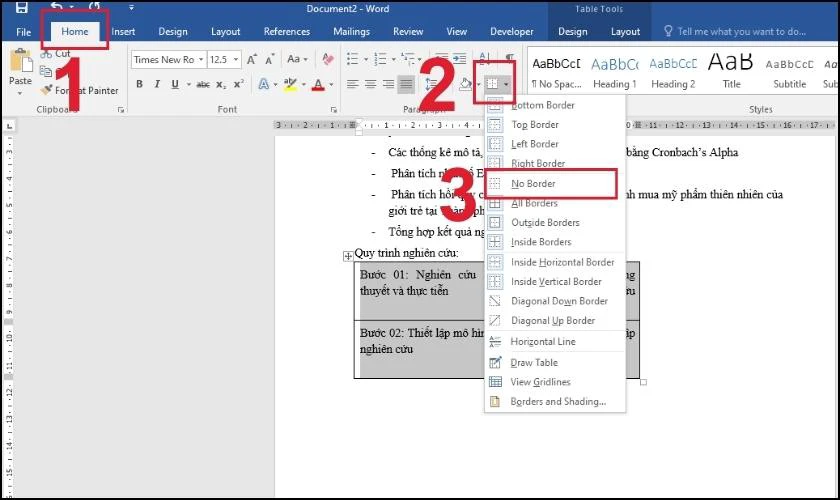Open the Font dialog launcher

tap(334, 110)
